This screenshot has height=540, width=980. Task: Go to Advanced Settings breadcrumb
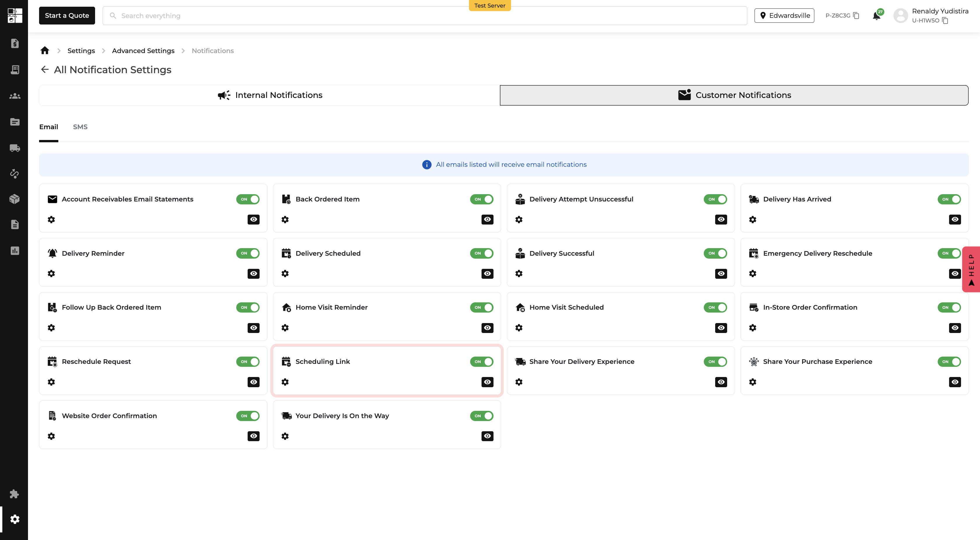coord(143,50)
